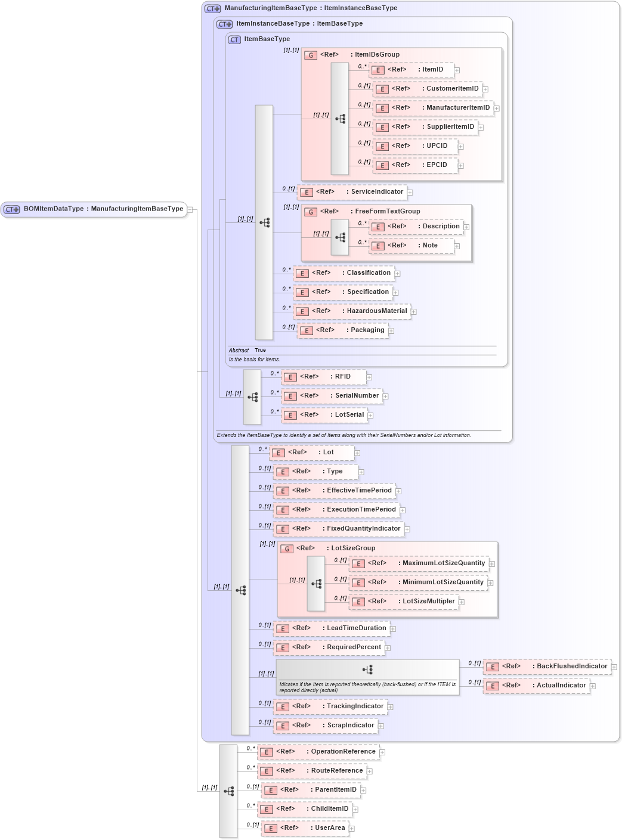Click the FreeFormTextGroup group icon
The height and width of the screenshot is (840, 622).
tap(310, 211)
